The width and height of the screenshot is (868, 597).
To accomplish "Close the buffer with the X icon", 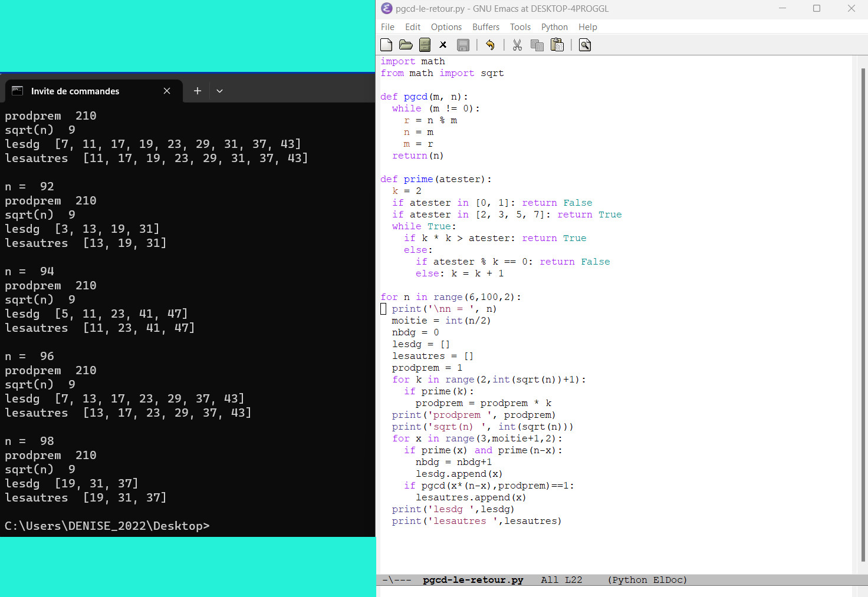I will coord(443,45).
